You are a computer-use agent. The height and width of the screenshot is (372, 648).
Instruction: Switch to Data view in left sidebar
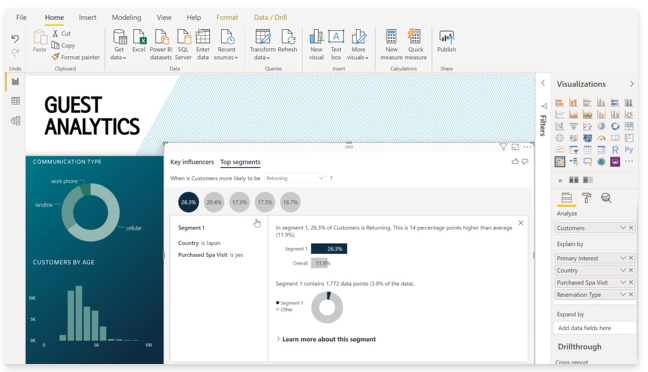click(16, 101)
